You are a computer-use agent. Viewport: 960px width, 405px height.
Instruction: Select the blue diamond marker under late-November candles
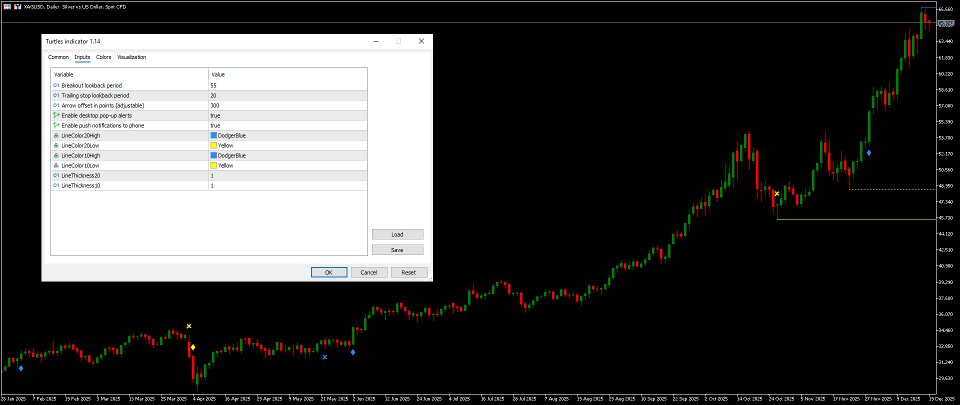(869, 152)
